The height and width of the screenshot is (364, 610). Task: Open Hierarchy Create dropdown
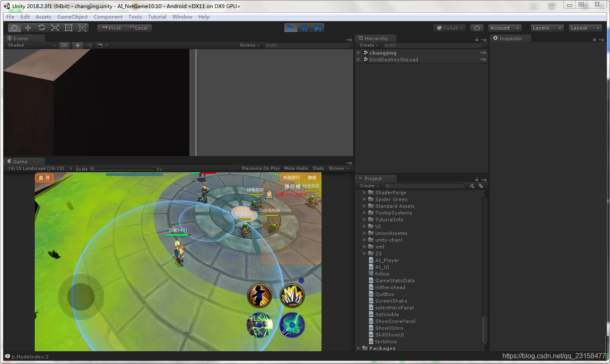tap(369, 45)
